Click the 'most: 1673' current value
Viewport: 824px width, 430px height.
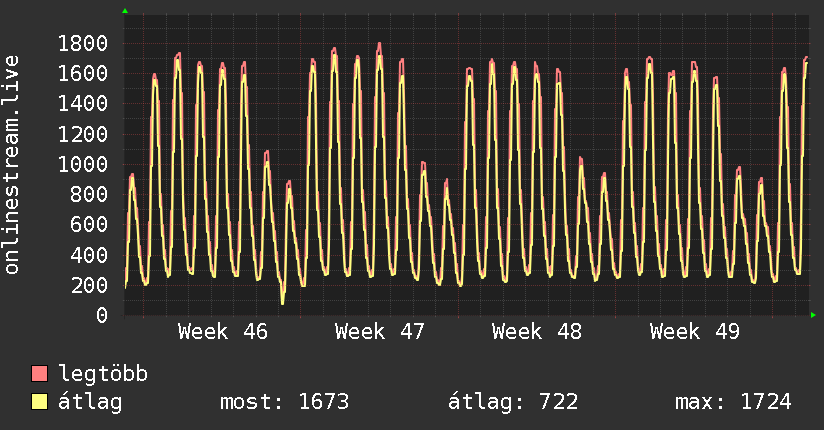(x=284, y=402)
